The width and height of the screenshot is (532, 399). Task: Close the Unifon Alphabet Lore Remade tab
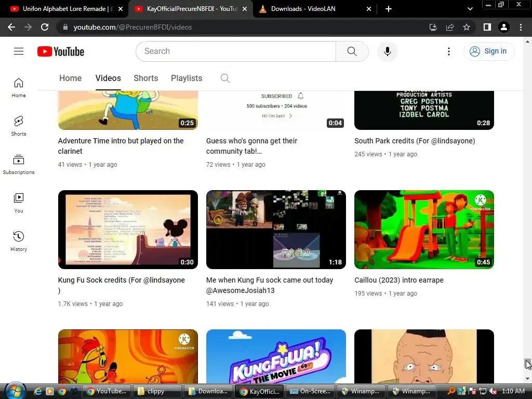click(121, 9)
